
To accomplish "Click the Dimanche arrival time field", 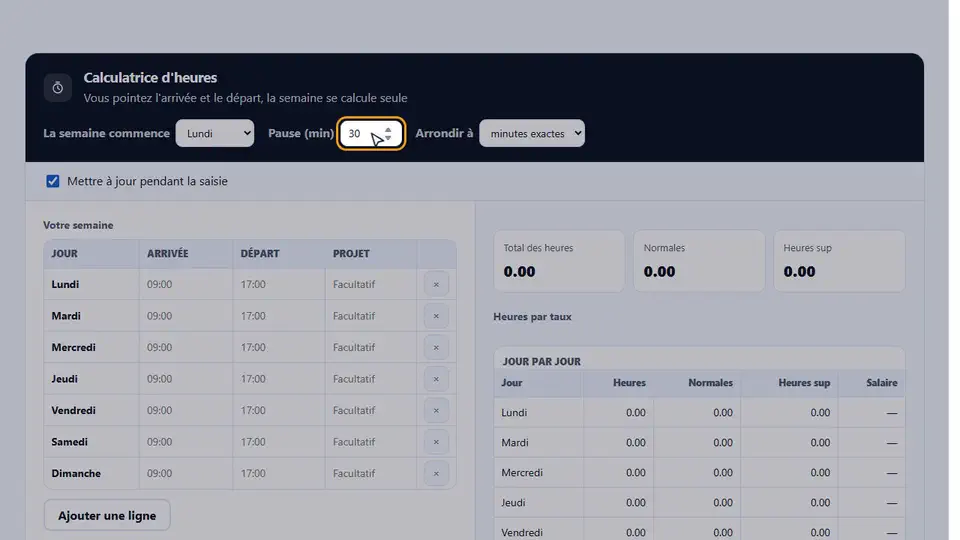I will click(186, 473).
